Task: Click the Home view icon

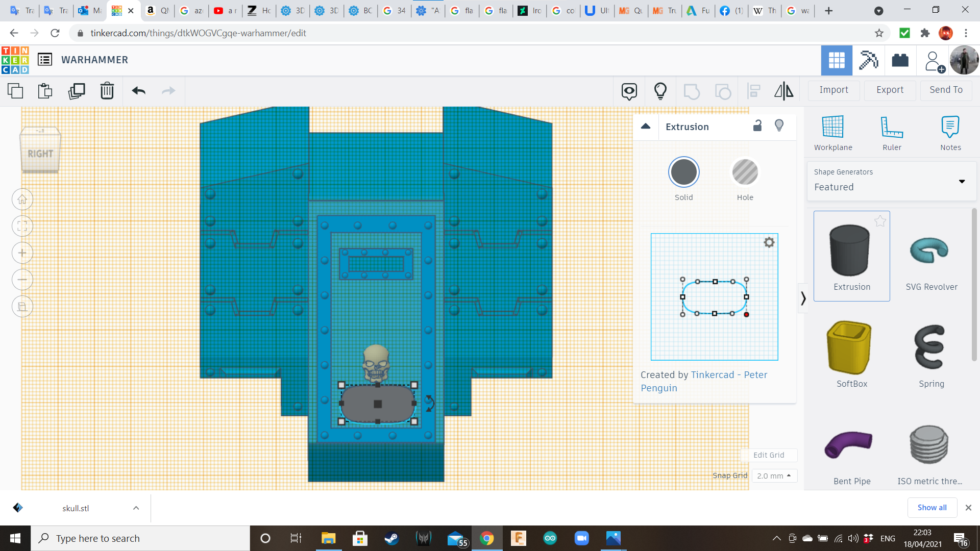Action: 22,199
